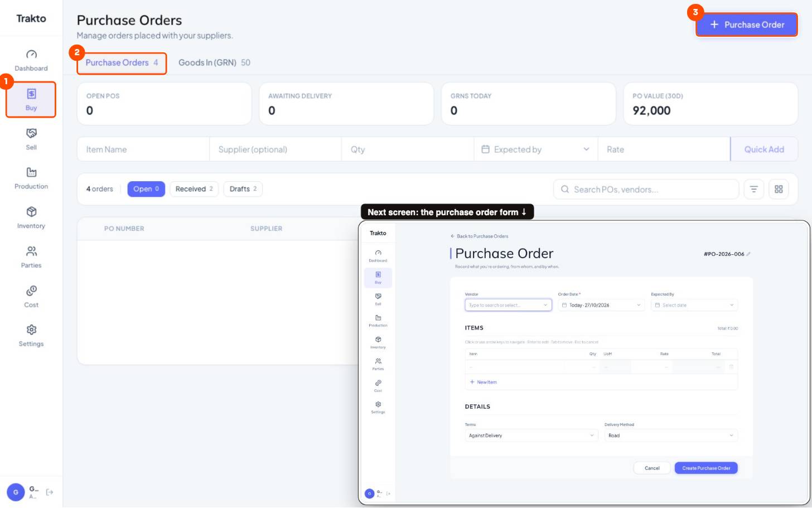Viewport: 812px width, 508px height.
Task: Open the Vendor search dropdown in the form
Action: (x=508, y=305)
